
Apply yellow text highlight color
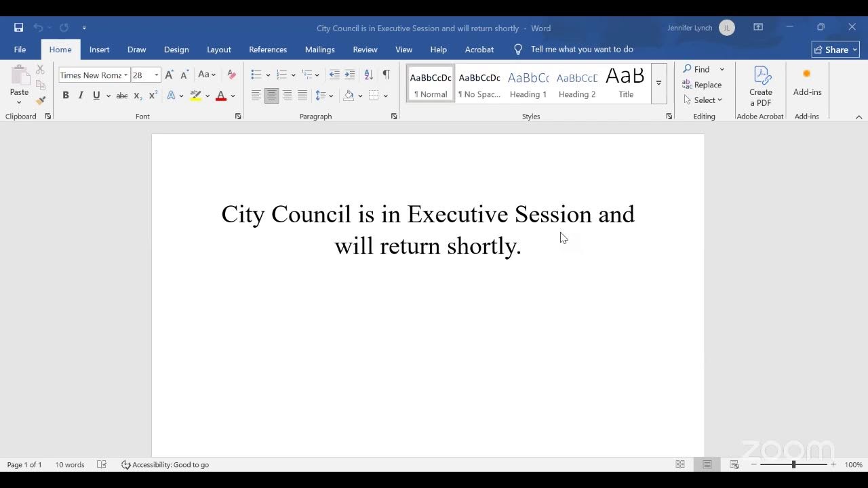click(195, 96)
